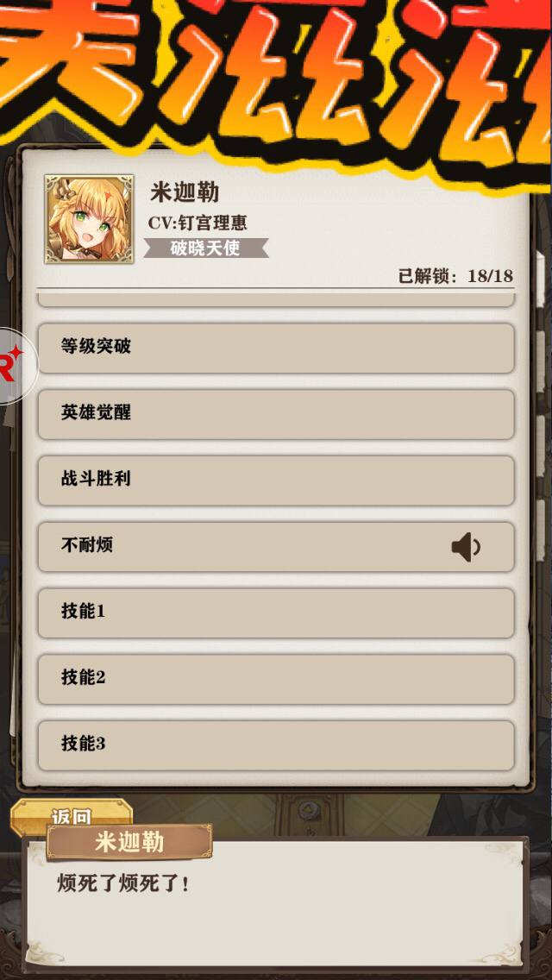552x980 pixels.
Task: Tap the 已解锁 18/18 unlock counter
Action: 455,276
